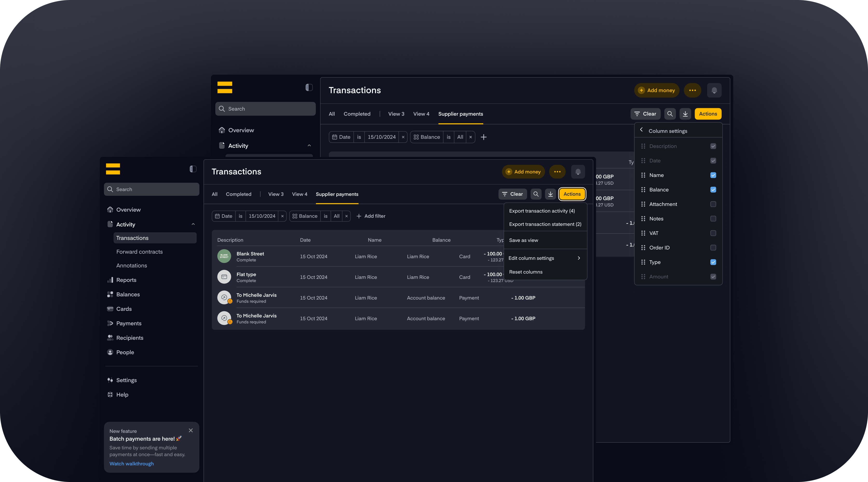Enable the Attachment column checkbox
This screenshot has width=868, height=482.
coord(713,204)
